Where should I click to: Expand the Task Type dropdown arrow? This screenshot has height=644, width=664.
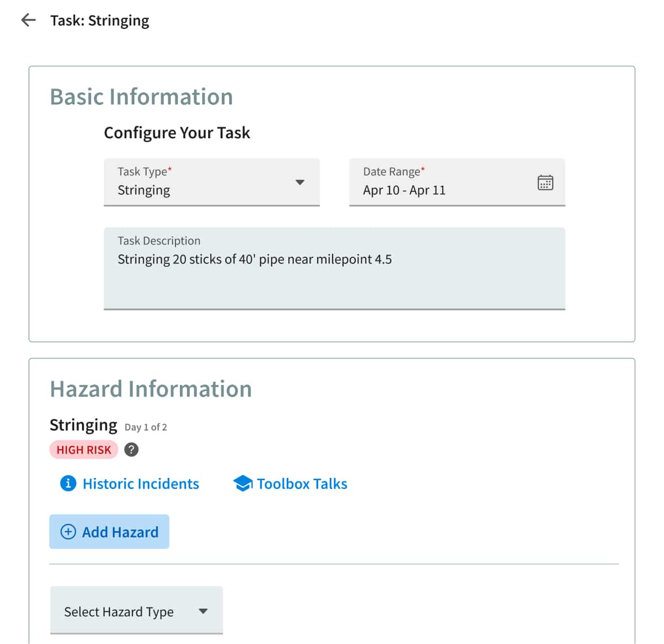tap(300, 183)
